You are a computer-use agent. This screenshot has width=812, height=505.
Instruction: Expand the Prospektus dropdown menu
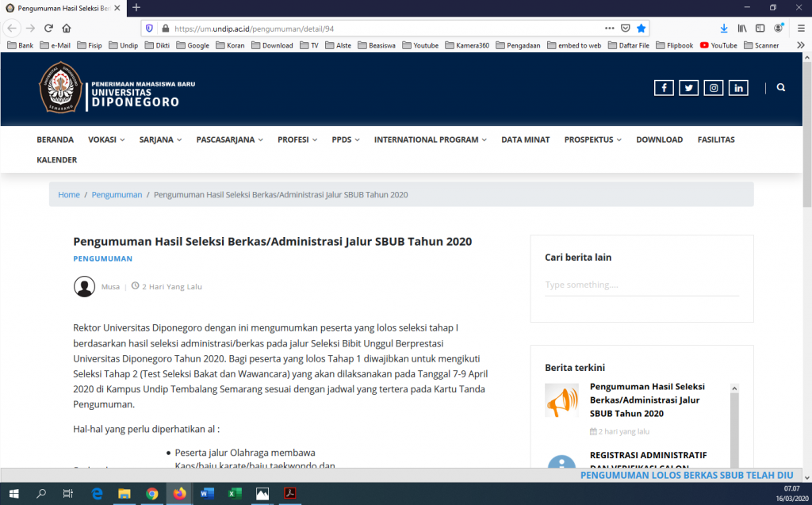click(x=592, y=140)
